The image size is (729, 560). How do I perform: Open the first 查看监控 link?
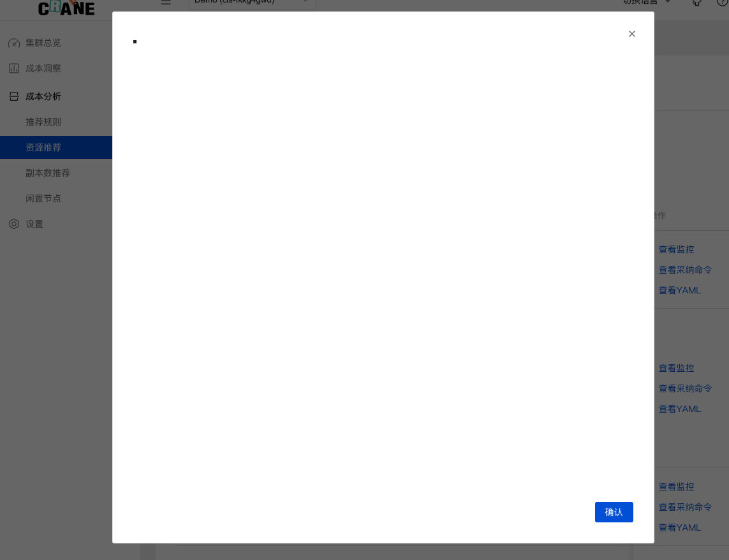click(x=676, y=249)
